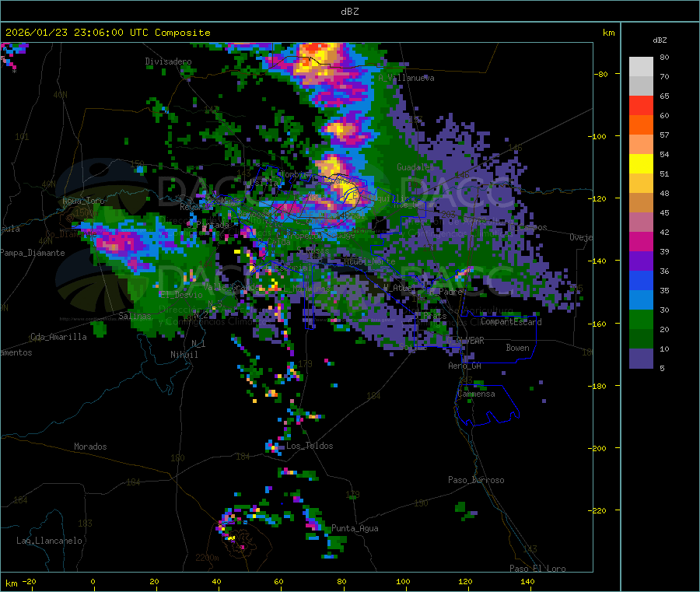This screenshot has height=592, width=700.
Task: Click the bright green 20-30 dBZ legend swatch
Action: pyautogui.click(x=641, y=319)
